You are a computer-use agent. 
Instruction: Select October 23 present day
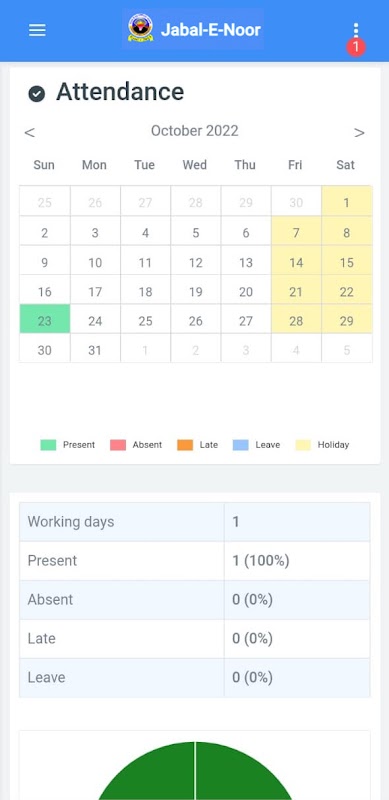click(x=44, y=319)
